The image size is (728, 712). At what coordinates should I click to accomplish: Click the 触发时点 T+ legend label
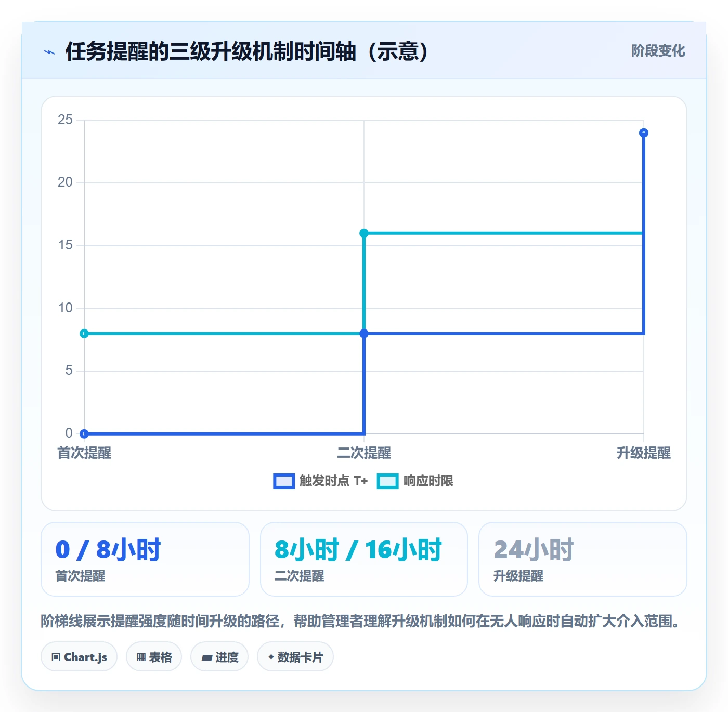pyautogui.click(x=333, y=481)
